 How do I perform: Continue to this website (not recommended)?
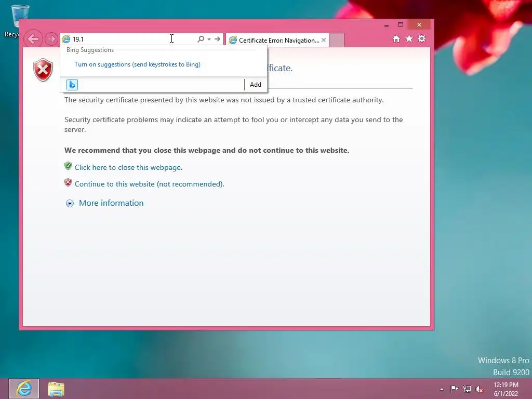pos(149,184)
